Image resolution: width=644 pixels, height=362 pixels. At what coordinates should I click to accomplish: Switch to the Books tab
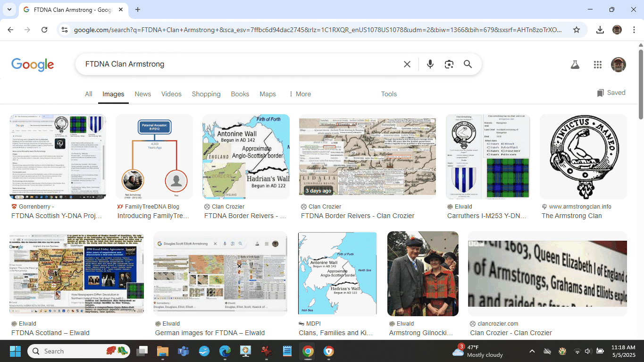click(240, 94)
